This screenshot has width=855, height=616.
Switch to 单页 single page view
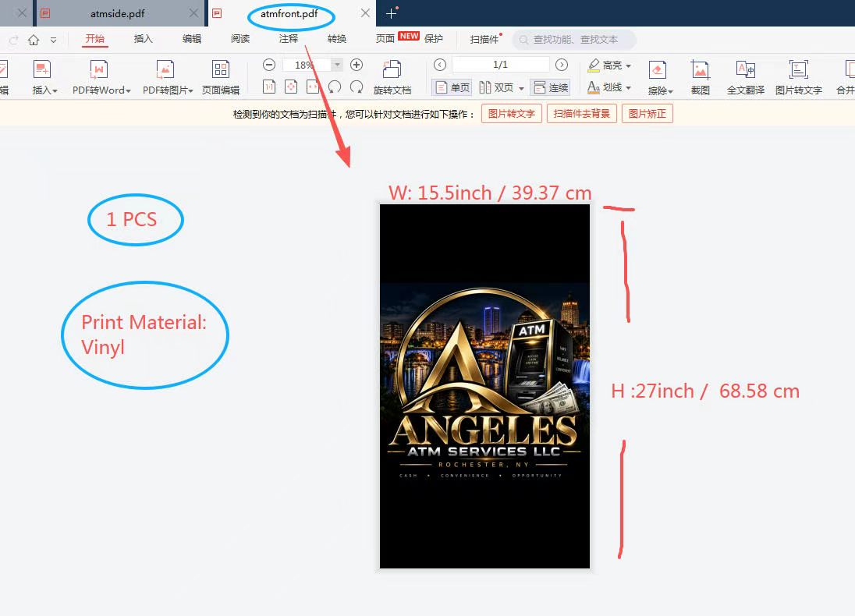pos(452,87)
